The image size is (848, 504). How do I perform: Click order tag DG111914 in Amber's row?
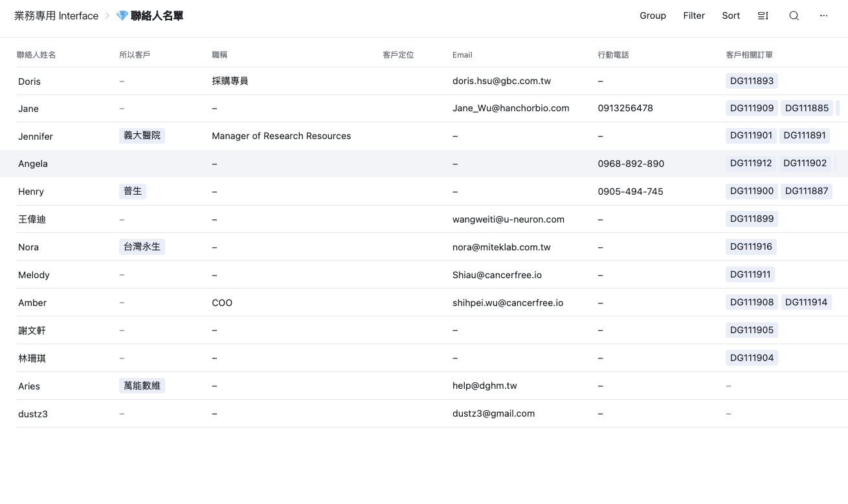[x=806, y=302]
